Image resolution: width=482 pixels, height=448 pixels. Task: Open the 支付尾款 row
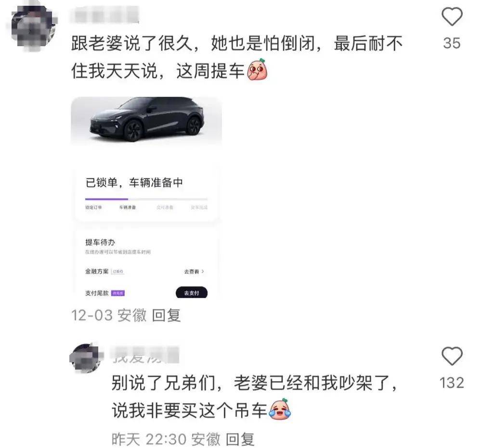pyautogui.click(x=146, y=293)
